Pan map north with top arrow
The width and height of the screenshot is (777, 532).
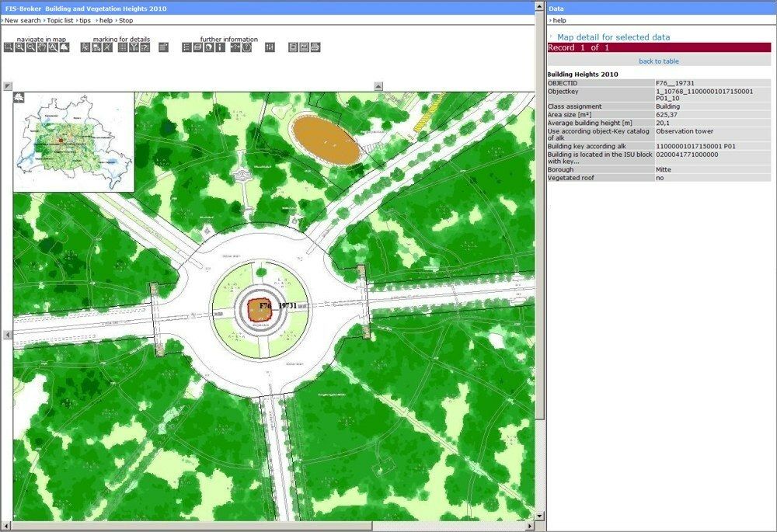(378, 86)
